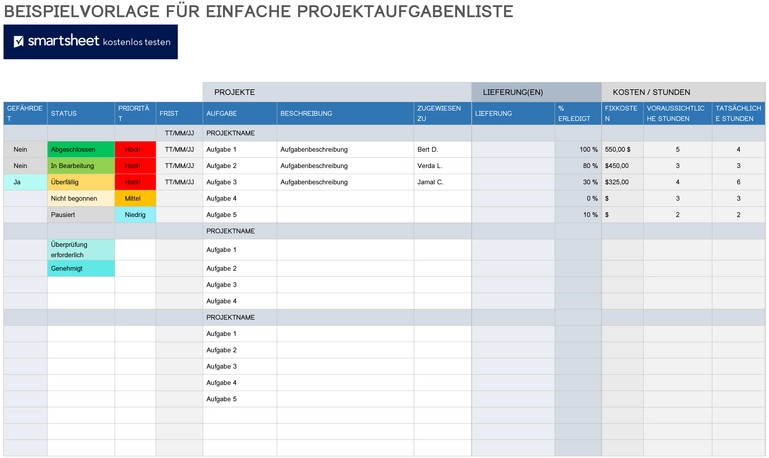The image size is (769, 458).
Task: Click the red Hoch priority for Aufgabe 3
Action: [x=135, y=182]
